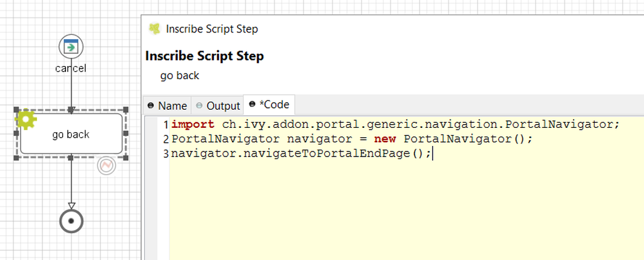The image size is (644, 260).
Task: Click the green gear icon on go back step
Action: (x=26, y=120)
